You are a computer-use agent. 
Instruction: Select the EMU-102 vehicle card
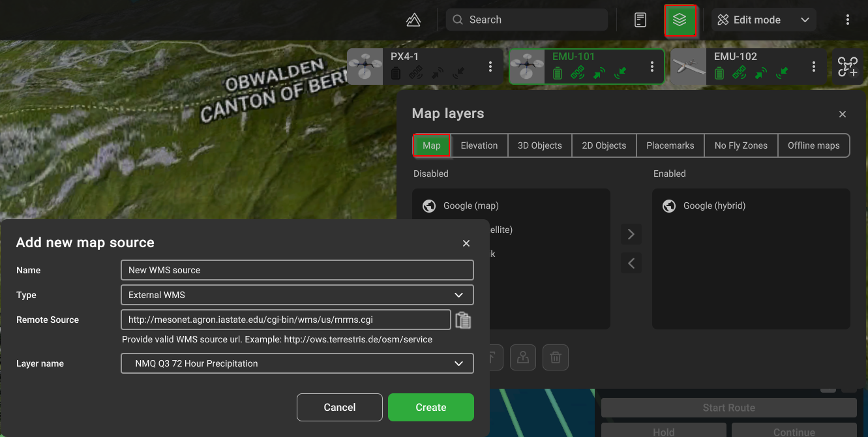pos(737,67)
